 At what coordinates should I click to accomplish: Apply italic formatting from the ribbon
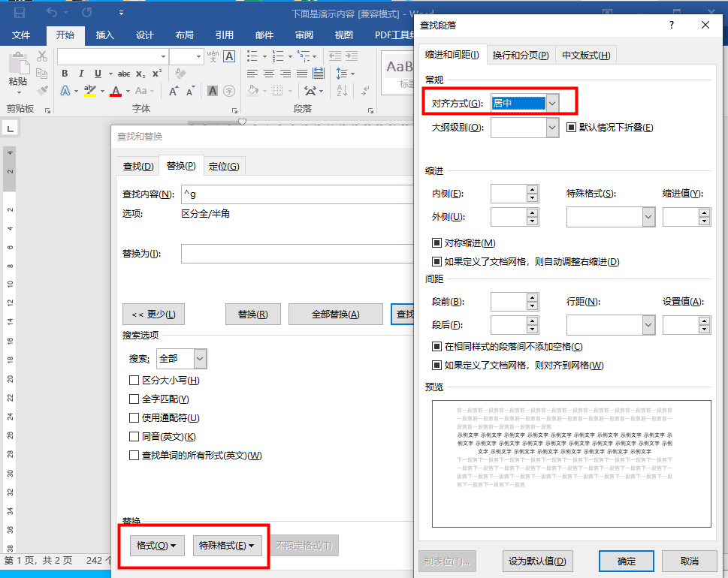(x=81, y=74)
